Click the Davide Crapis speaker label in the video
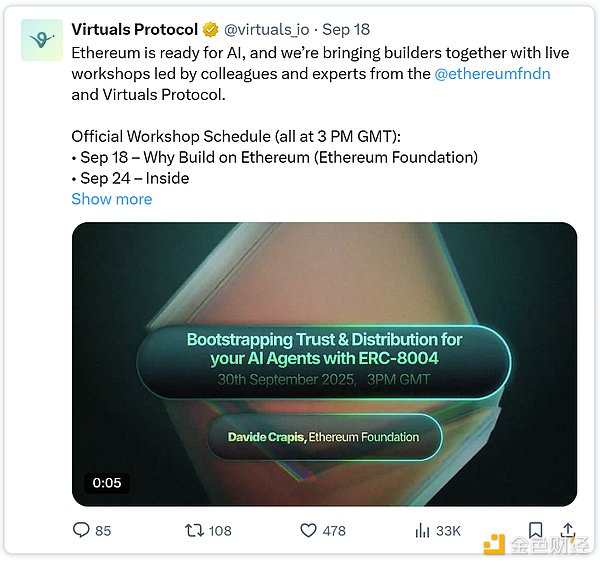The image size is (600, 566). (x=323, y=437)
